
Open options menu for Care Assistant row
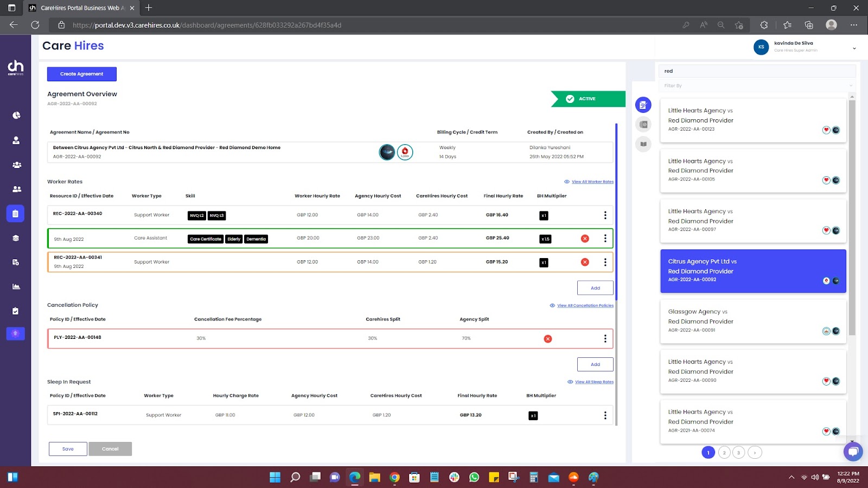click(x=605, y=239)
